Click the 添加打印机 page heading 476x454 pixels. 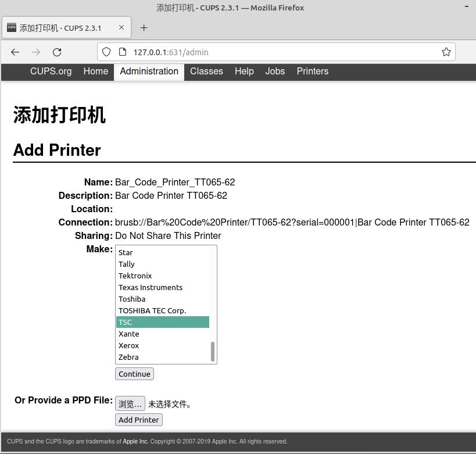pos(59,115)
